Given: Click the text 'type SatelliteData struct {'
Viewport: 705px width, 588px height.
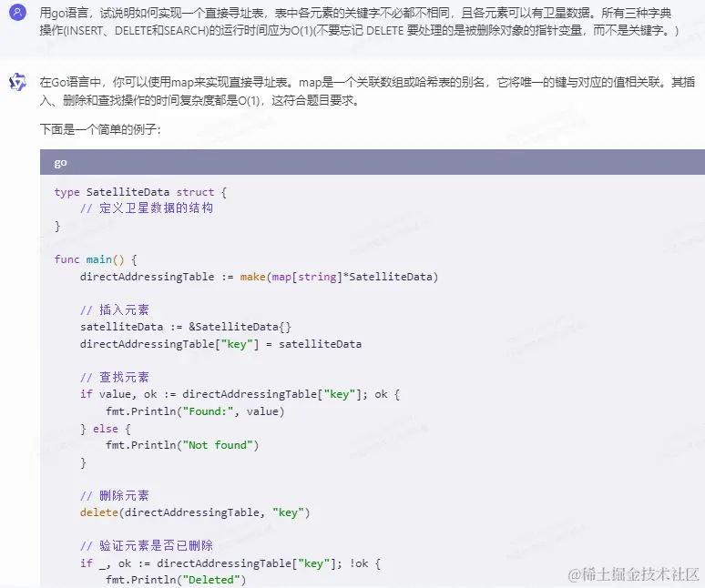Looking at the screenshot, I should tap(140, 192).
